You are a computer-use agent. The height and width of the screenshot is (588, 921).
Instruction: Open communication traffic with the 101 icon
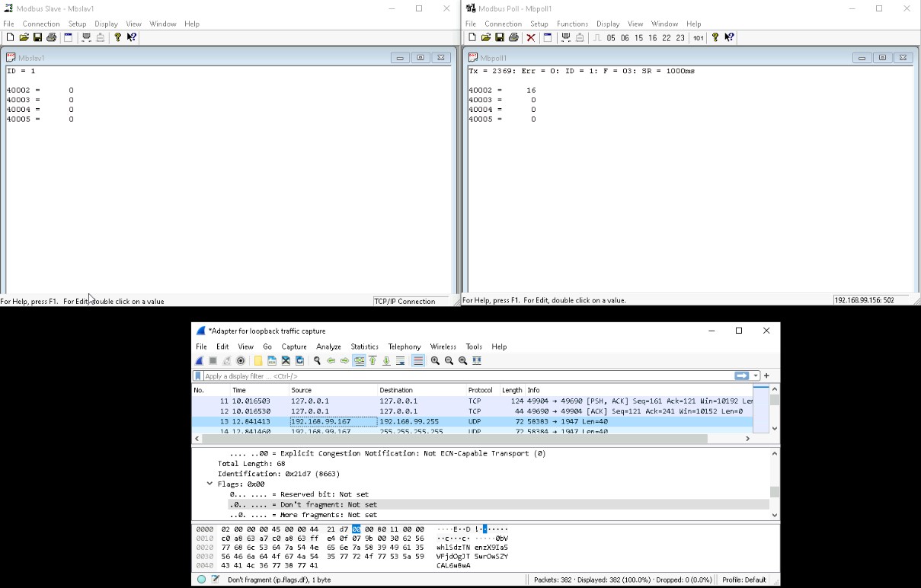(699, 37)
